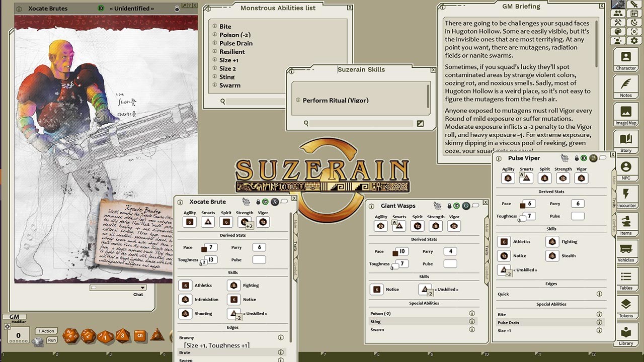Open the Notes sidebar panel

(625, 87)
